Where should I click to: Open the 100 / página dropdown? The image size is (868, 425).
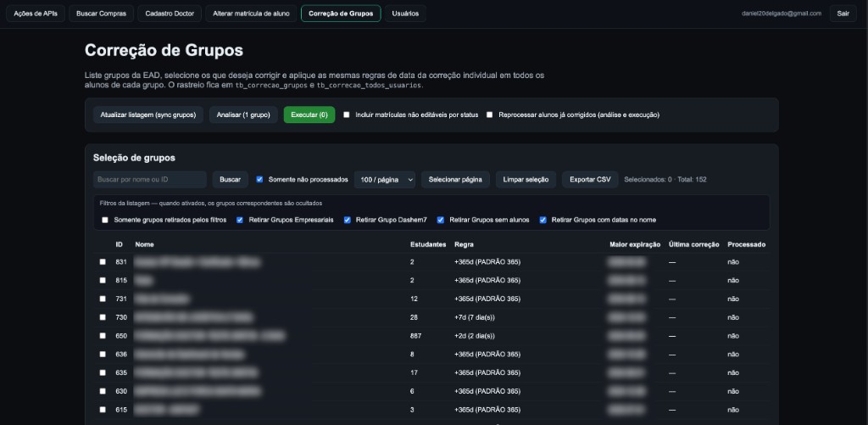coord(385,180)
